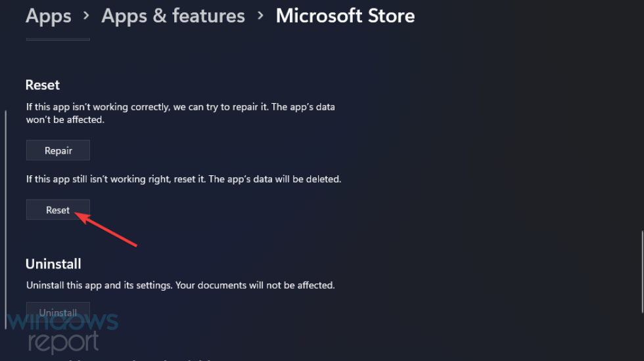
Task: Click the Windows Report watermark logo
Action: [x=62, y=331]
